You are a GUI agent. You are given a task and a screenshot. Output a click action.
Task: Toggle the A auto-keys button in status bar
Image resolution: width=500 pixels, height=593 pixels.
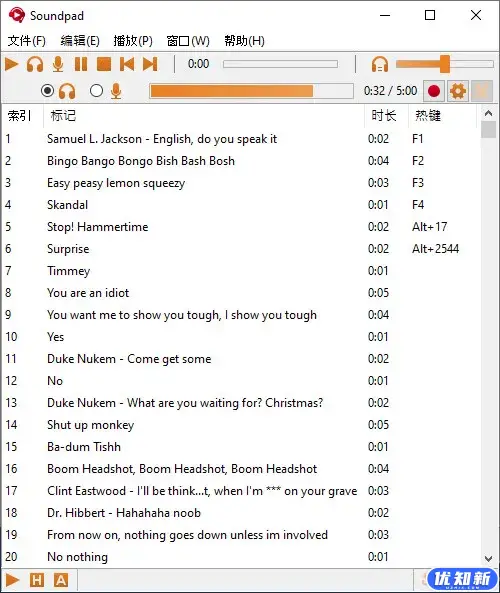point(61,580)
